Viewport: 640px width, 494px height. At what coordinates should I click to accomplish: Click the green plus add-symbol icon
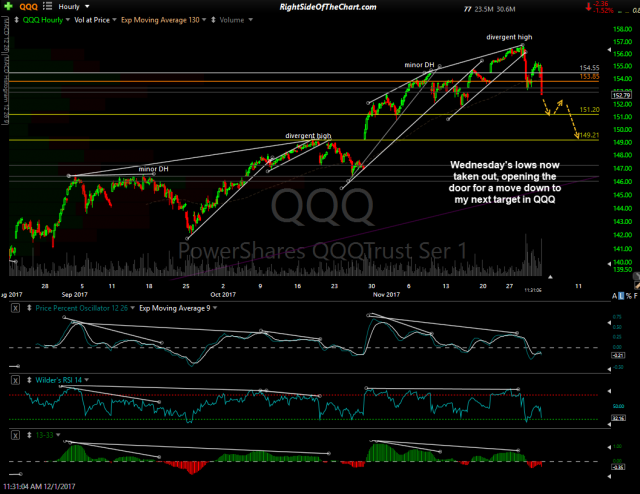point(8,7)
